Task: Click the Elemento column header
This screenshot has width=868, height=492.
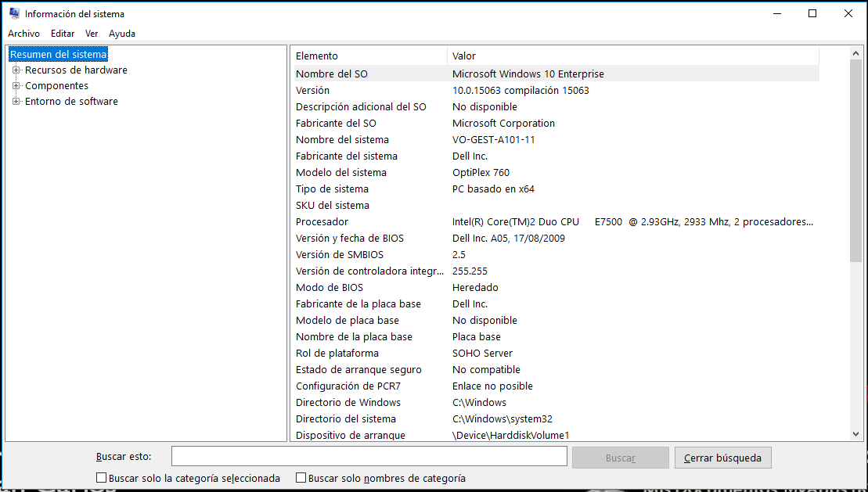Action: click(x=369, y=56)
